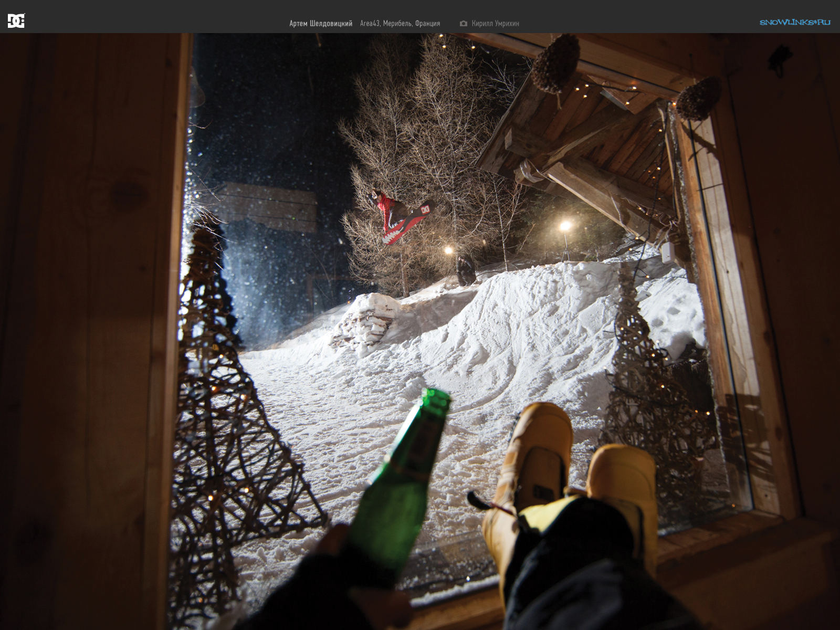Open the SNOWLINKS.RU link
Screen dimensions: 840x630
[x=795, y=22]
